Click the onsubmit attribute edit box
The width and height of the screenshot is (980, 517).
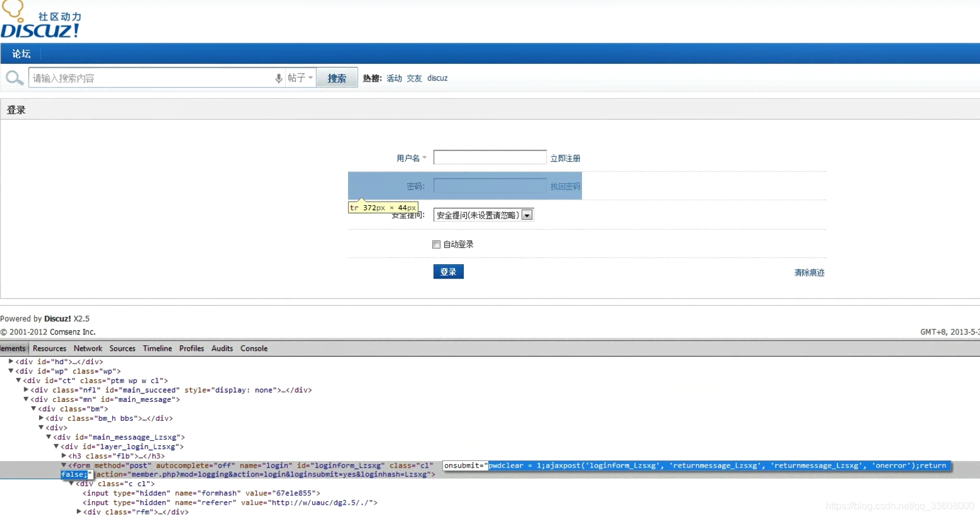(x=697, y=466)
